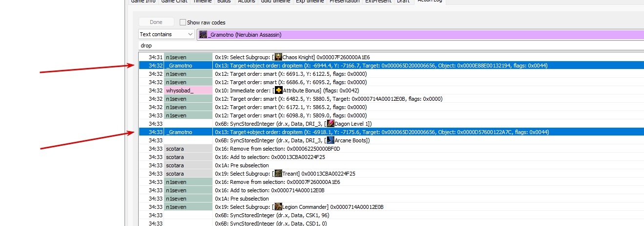Click the yellow Attribute Bonus icon in whysobad_ row
This screenshot has height=226, width=644.
tap(278, 90)
